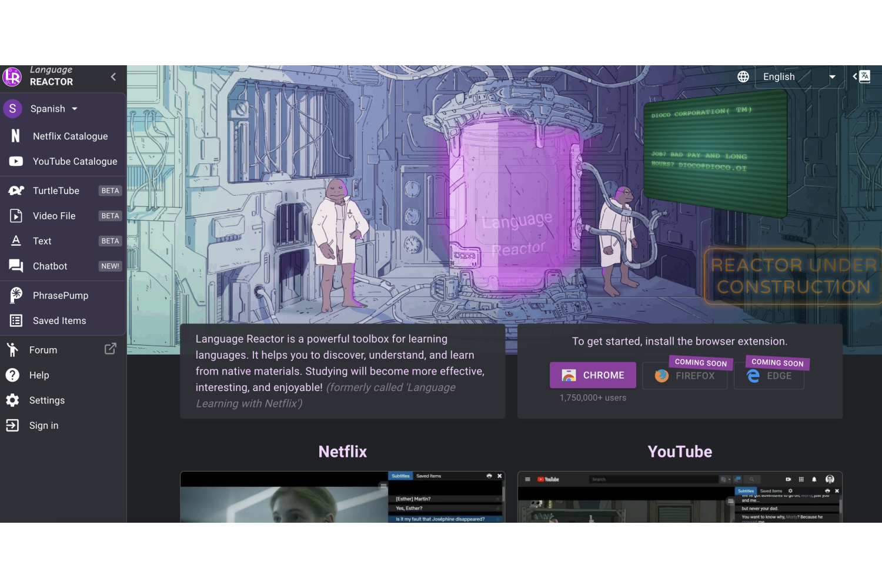Viewport: 882px width, 588px height.
Task: Open the English interface language dropdown
Action: pos(799,77)
